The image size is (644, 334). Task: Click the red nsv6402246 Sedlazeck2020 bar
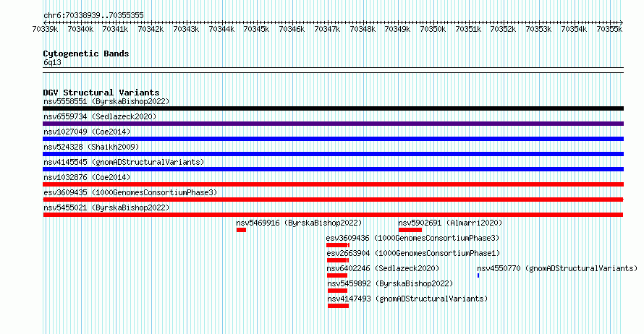337,275
